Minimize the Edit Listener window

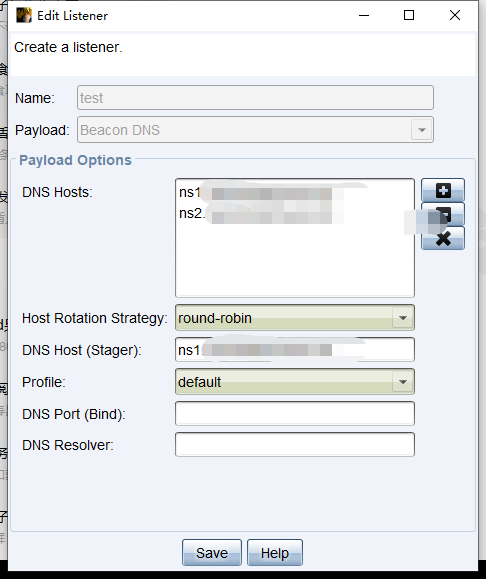[x=364, y=15]
